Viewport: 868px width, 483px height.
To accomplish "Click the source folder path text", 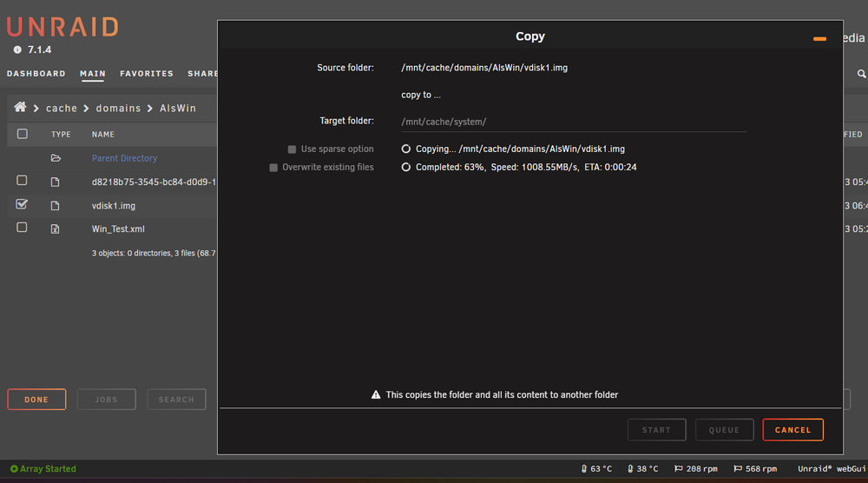I will [x=484, y=68].
